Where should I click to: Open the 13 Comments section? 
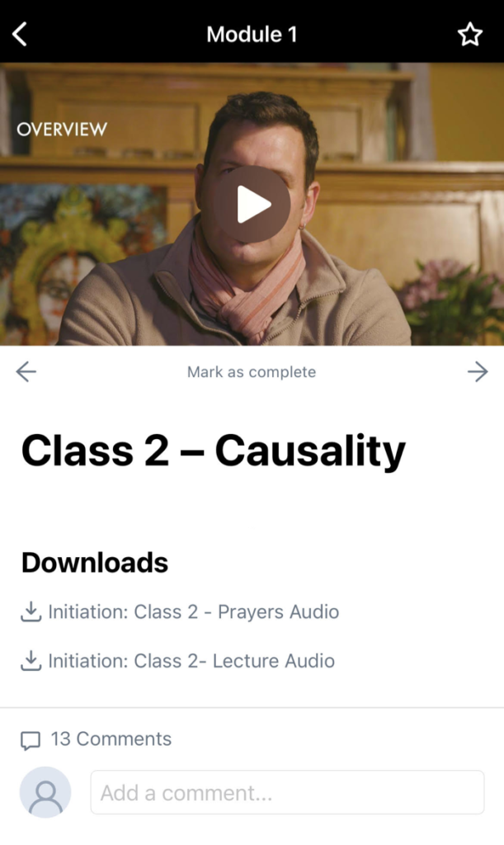[111, 739]
